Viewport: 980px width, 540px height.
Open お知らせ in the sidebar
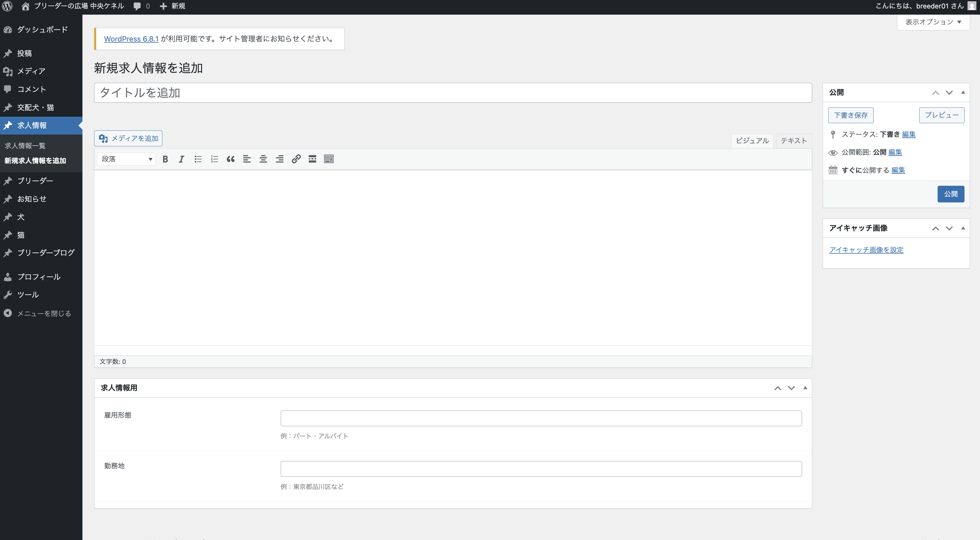(41, 199)
